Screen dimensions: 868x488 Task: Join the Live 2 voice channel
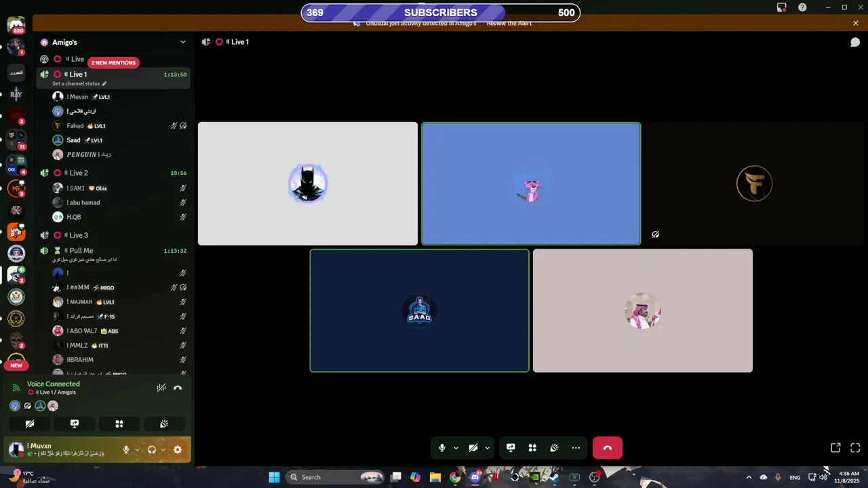tap(113, 173)
